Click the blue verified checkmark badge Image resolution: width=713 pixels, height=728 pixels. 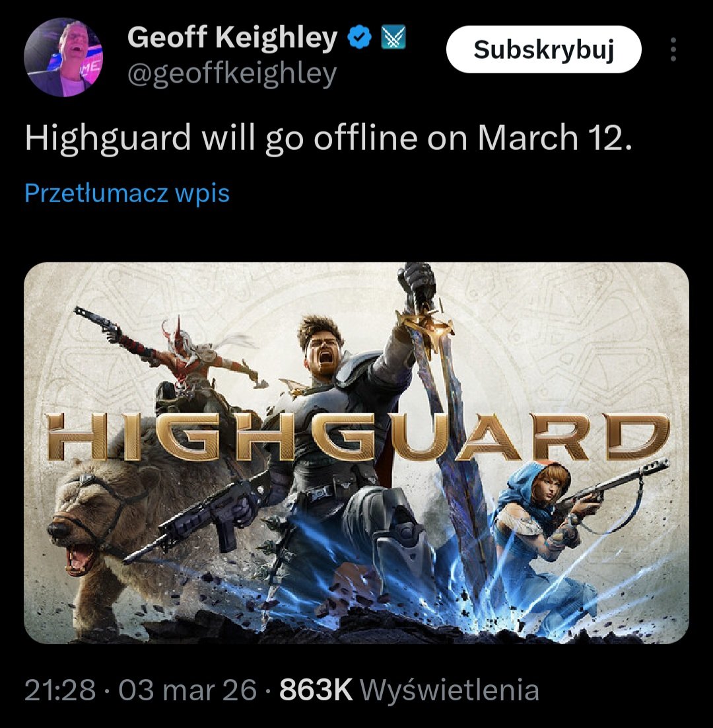(360, 38)
